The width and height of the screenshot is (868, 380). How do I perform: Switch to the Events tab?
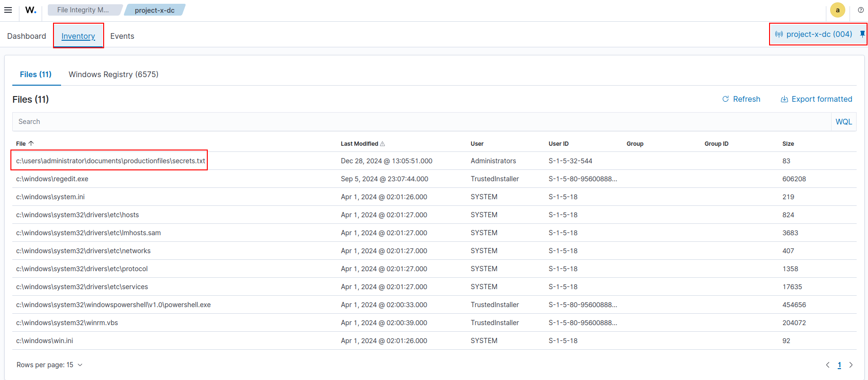tap(122, 36)
